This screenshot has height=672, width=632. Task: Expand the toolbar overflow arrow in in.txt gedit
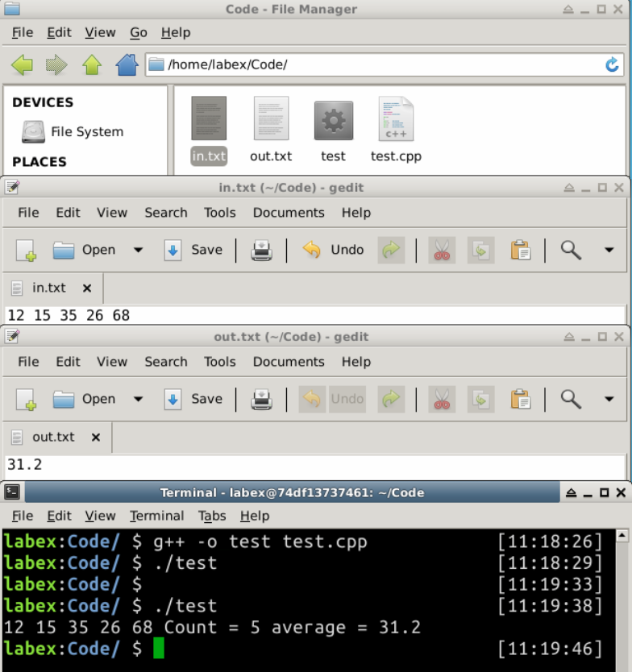[609, 251]
